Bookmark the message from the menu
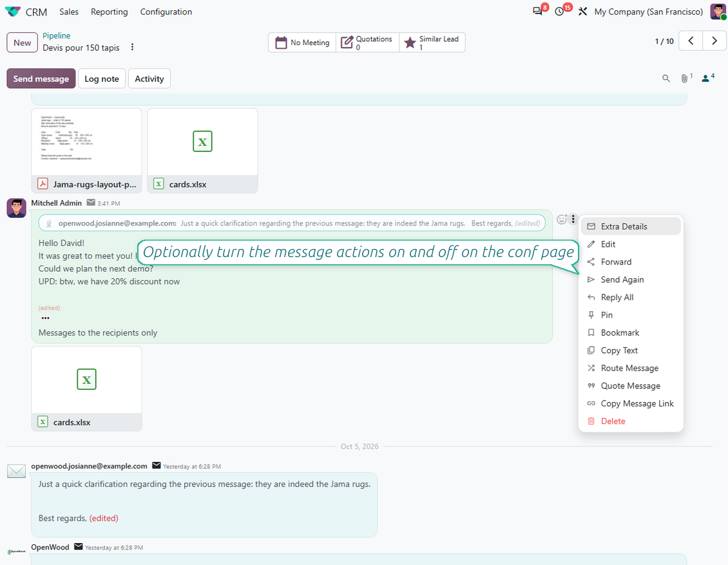The width and height of the screenshot is (728, 565). tap(631, 332)
